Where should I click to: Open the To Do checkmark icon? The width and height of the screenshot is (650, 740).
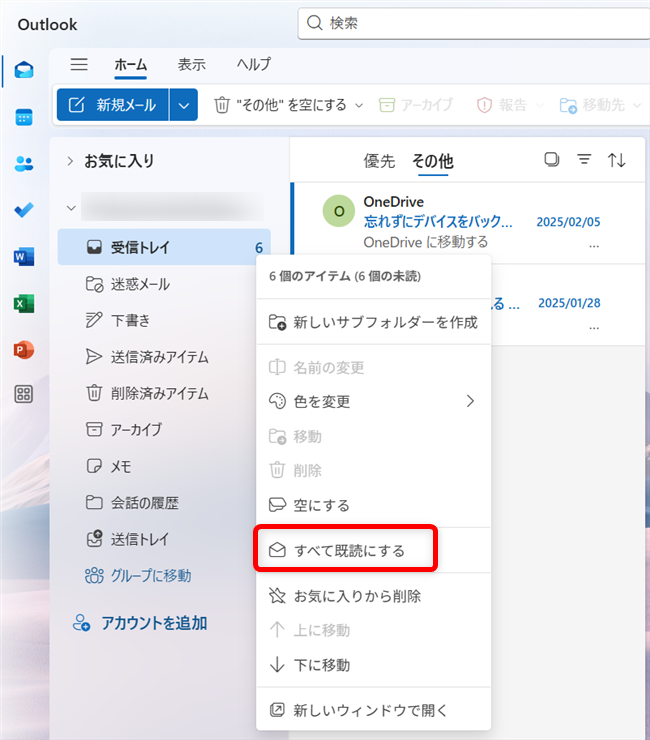(x=24, y=210)
